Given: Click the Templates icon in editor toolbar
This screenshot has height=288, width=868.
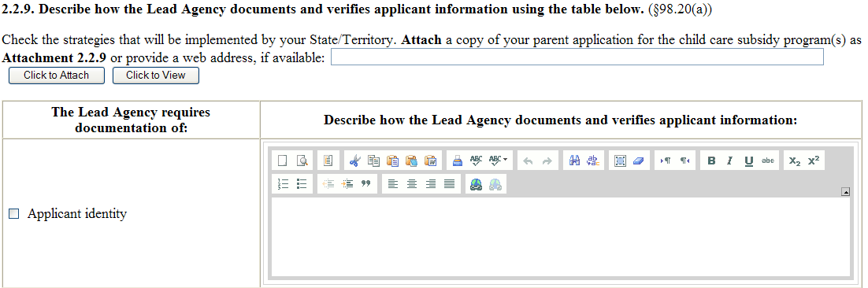Looking at the screenshot, I should pos(328,161).
